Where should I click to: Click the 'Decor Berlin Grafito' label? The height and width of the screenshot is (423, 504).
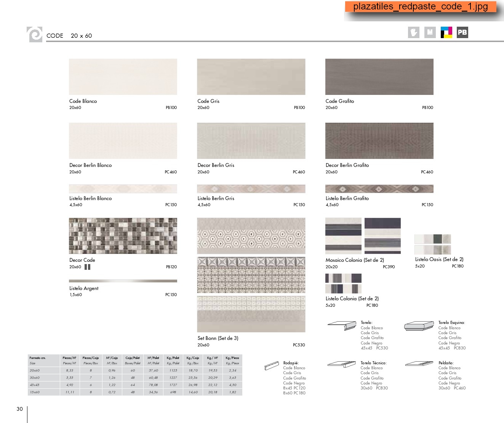point(347,165)
